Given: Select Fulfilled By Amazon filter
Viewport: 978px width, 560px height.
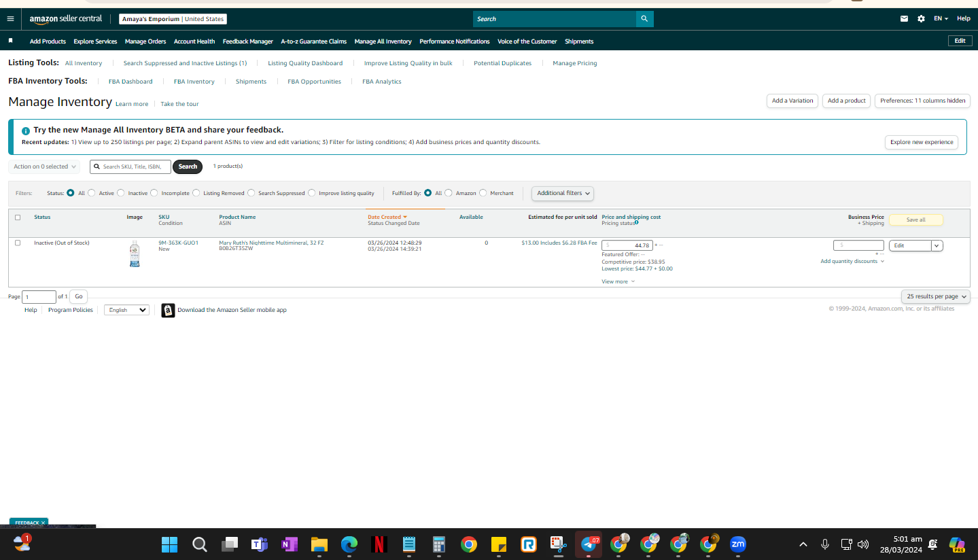Looking at the screenshot, I should 449,193.
